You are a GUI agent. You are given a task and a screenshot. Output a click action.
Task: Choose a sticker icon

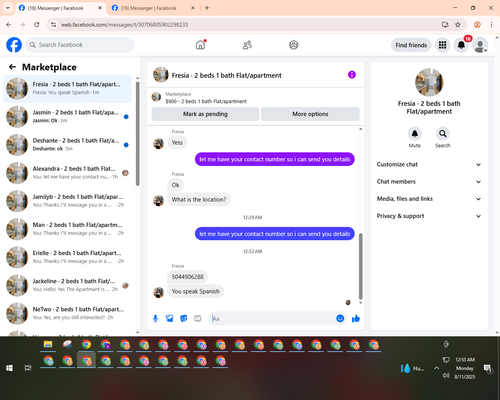[x=184, y=319]
